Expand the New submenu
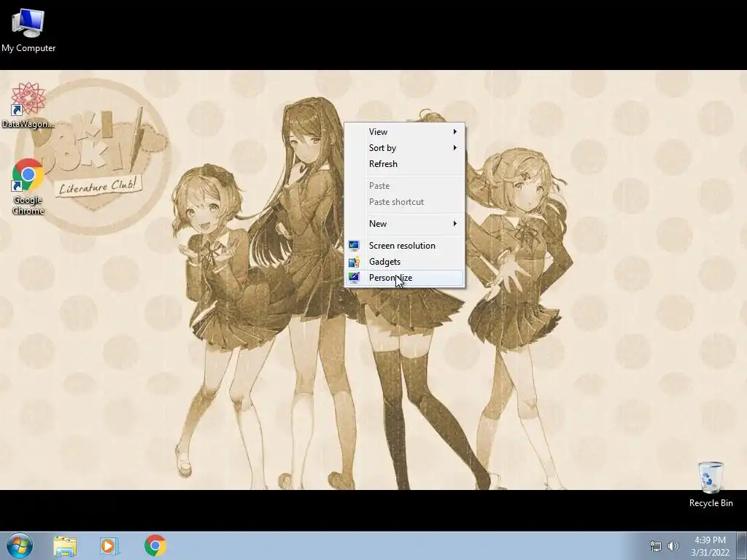This screenshot has width=747, height=560. pos(404,224)
